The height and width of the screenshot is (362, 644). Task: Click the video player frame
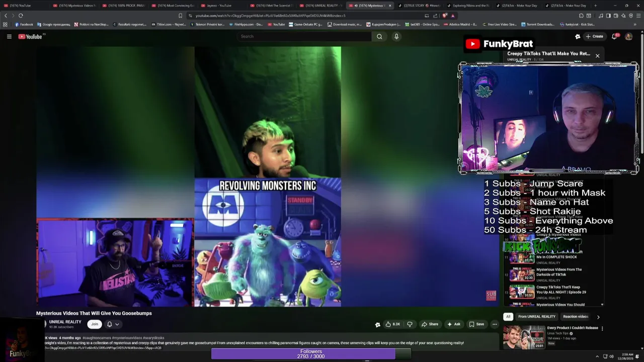[268, 176]
